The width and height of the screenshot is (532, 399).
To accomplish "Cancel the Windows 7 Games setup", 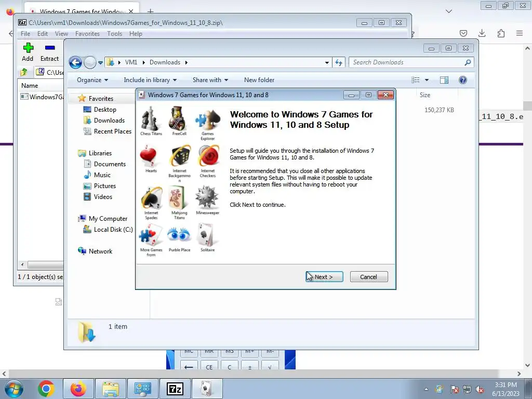I will [x=369, y=277].
